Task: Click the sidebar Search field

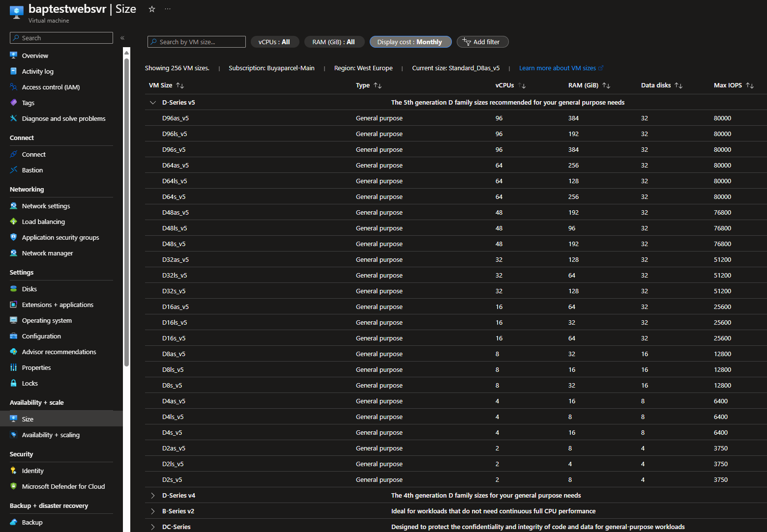Action: click(61, 38)
